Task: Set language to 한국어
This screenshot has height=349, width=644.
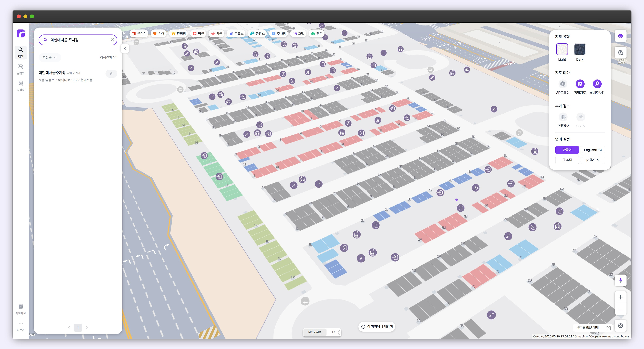Action: click(567, 150)
